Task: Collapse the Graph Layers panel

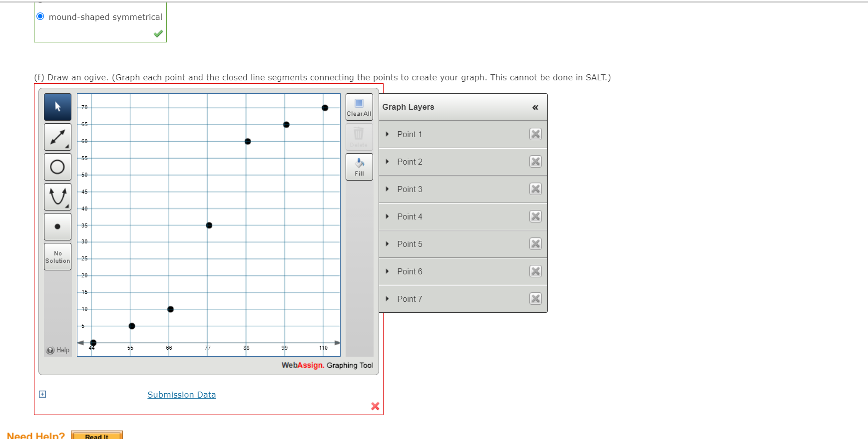Action: 535,107
